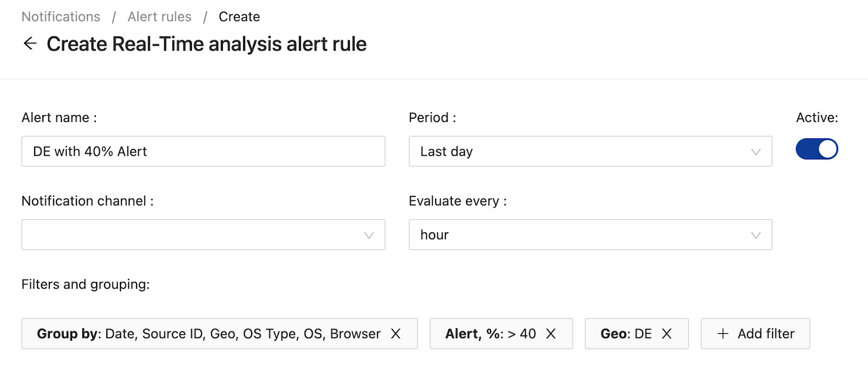Edit the Geo: DE filter chip

(x=626, y=334)
